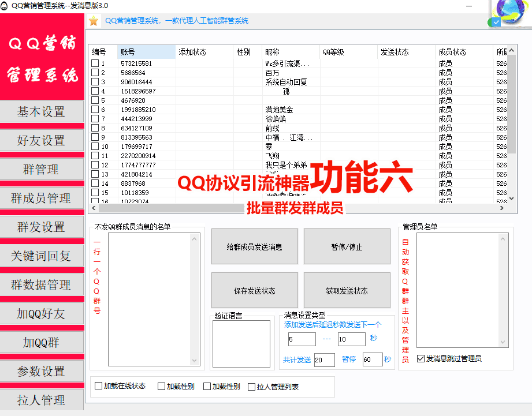Click the member table's vertical scrollbar thumb
The width and height of the screenshot is (532, 416).
(512, 104)
